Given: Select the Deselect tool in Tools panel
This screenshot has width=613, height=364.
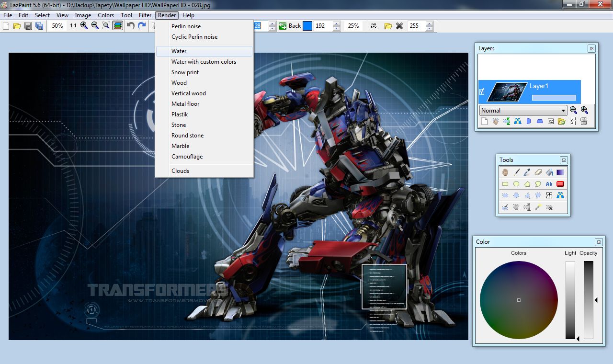Looking at the screenshot, I should (549, 207).
